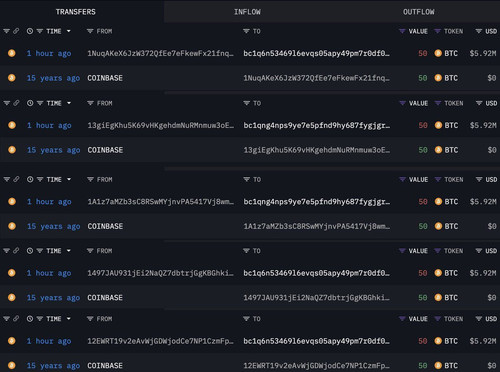Open the OUTFLOW tab
Viewport: 500px width, 372px height.
(419, 12)
